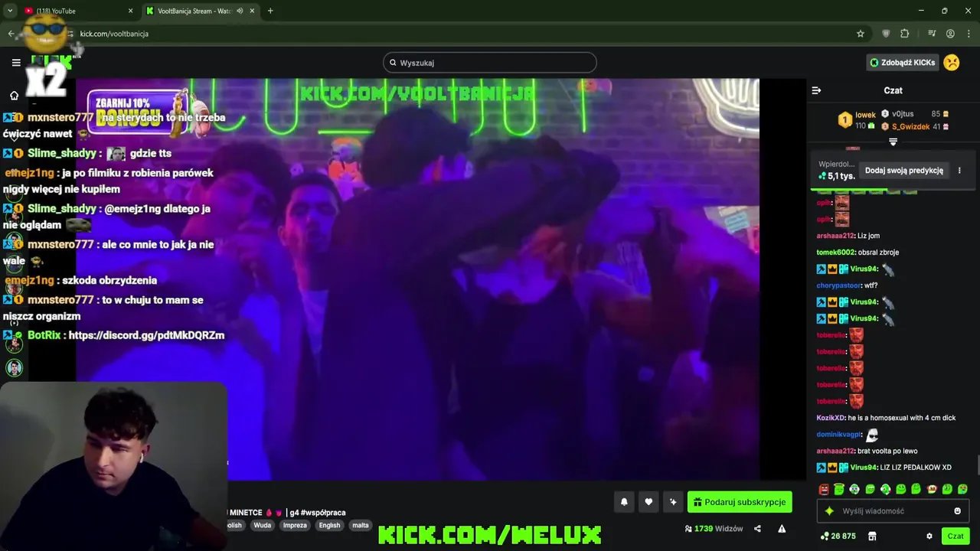Image resolution: width=980 pixels, height=551 pixels.
Task: Open top gifter lowek's profile
Action: pyautogui.click(x=865, y=115)
